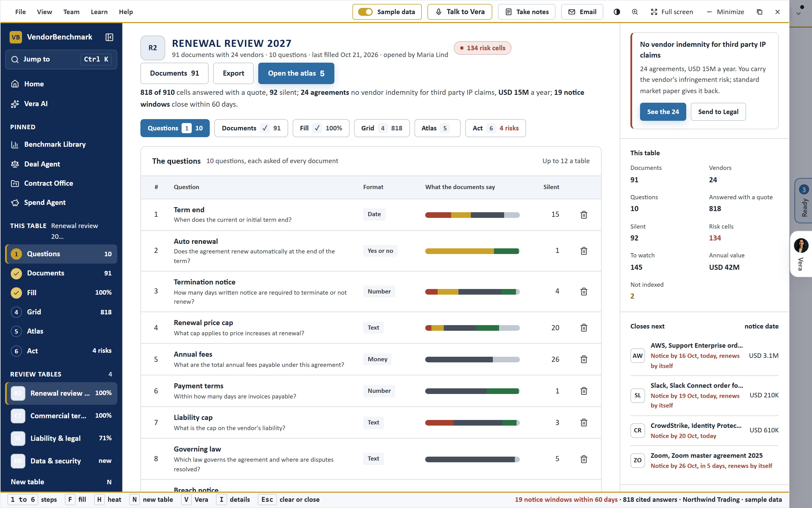Screen dimensions: 812x508
Task: Delete the Term end question
Action: pyautogui.click(x=584, y=215)
